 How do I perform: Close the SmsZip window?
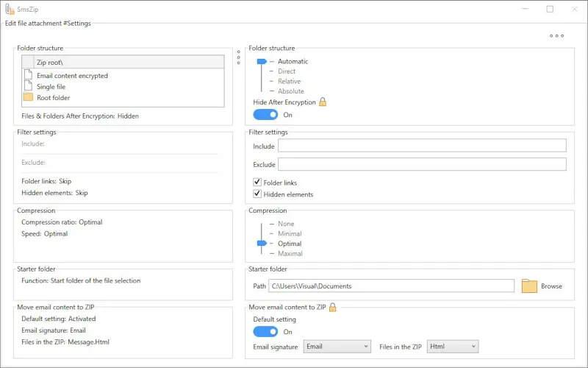pos(575,9)
